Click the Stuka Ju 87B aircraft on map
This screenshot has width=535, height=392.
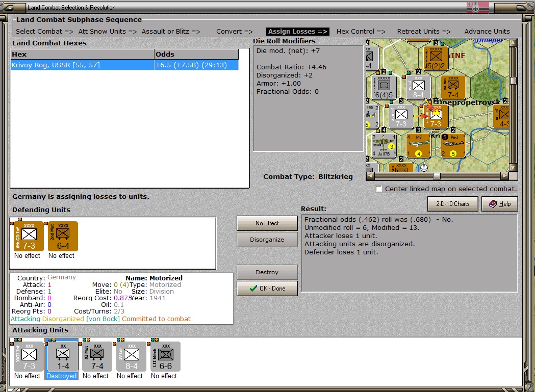coord(384,145)
